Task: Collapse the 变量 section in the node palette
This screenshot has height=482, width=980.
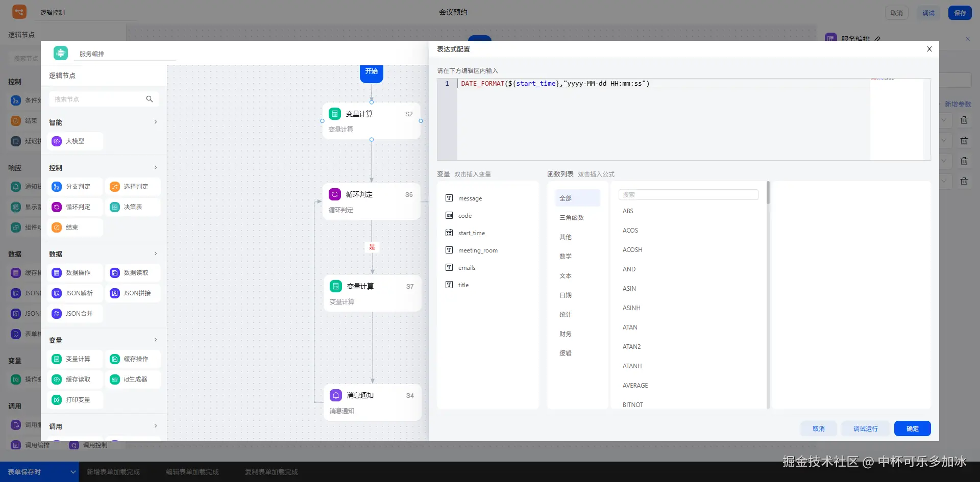Action: (x=156, y=340)
